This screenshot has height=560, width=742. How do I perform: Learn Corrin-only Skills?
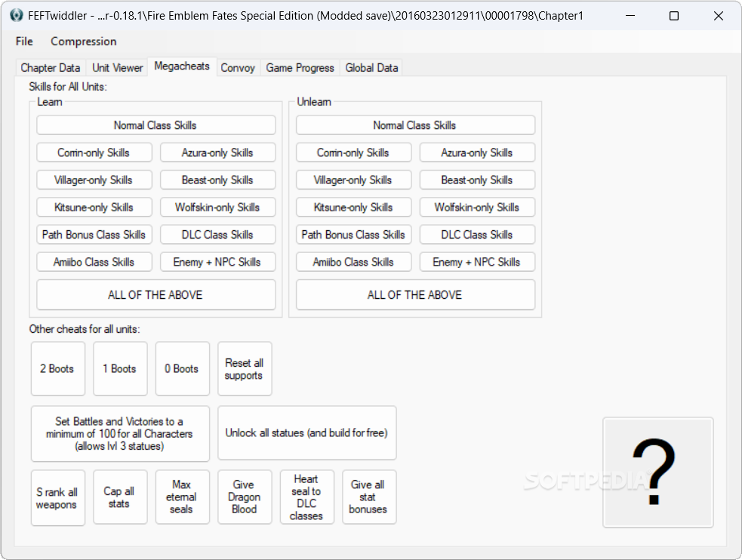tap(94, 152)
